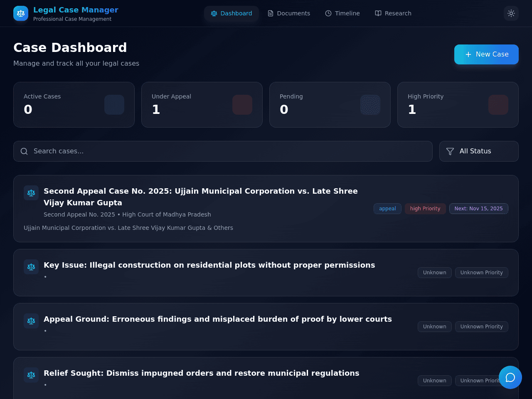Focus the Search cases input field
The height and width of the screenshot is (399, 532).
[223, 151]
